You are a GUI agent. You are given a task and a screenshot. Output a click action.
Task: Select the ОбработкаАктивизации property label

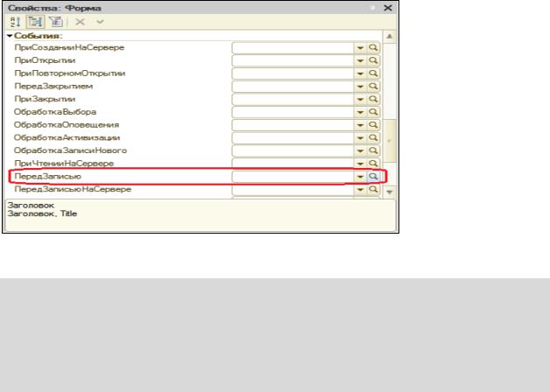(67, 137)
